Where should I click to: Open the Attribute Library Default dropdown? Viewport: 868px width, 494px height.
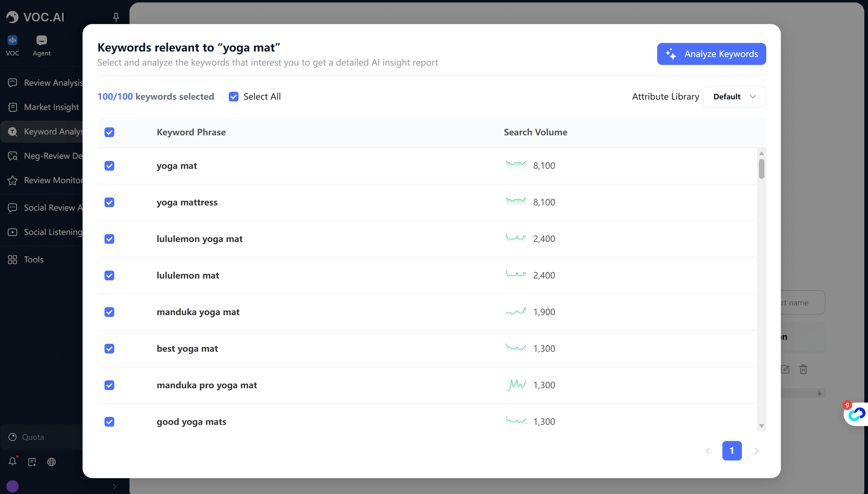coord(734,97)
